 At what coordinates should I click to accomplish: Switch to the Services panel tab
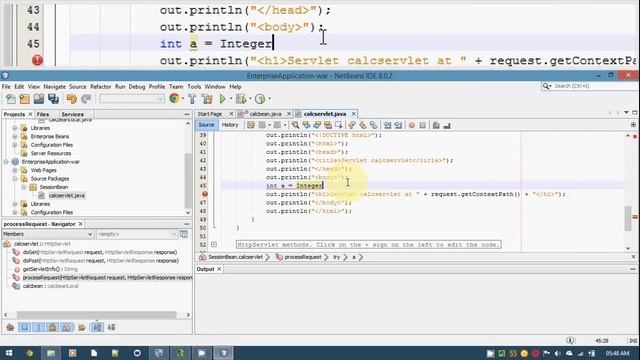click(x=72, y=114)
